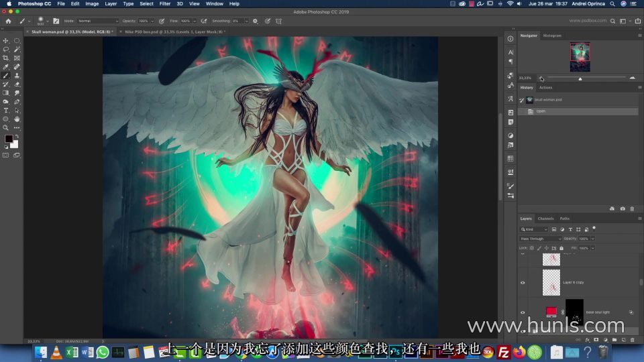Select the Sponge tool

(6, 101)
